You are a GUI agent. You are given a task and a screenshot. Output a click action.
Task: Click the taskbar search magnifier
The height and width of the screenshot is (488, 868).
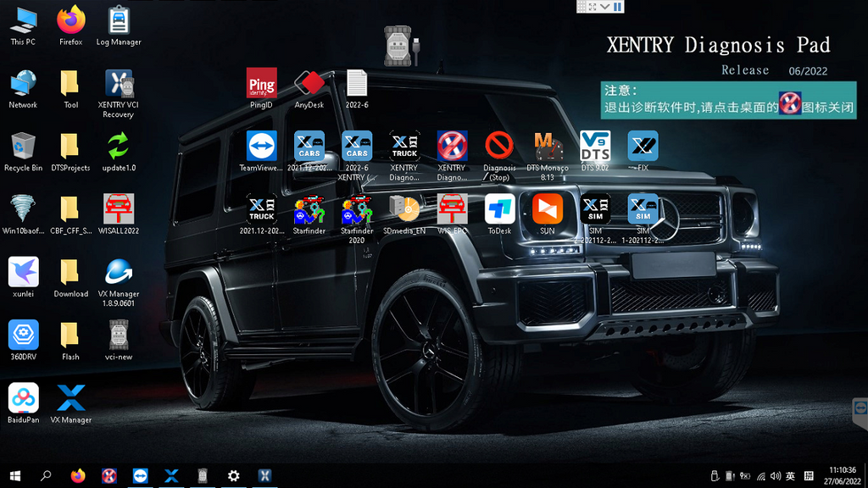[x=46, y=476]
